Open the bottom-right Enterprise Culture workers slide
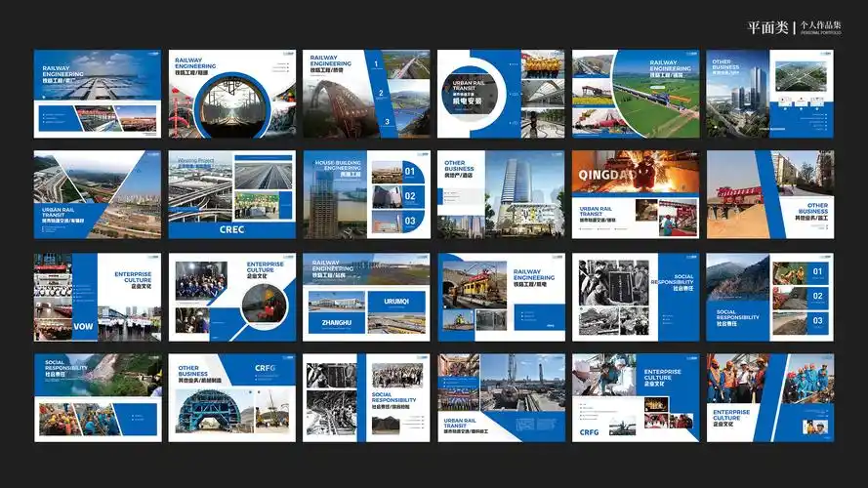The image size is (868, 488). 770,397
